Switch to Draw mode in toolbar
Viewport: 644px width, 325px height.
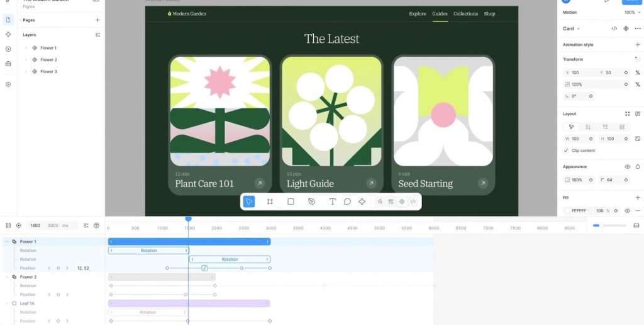380,202
